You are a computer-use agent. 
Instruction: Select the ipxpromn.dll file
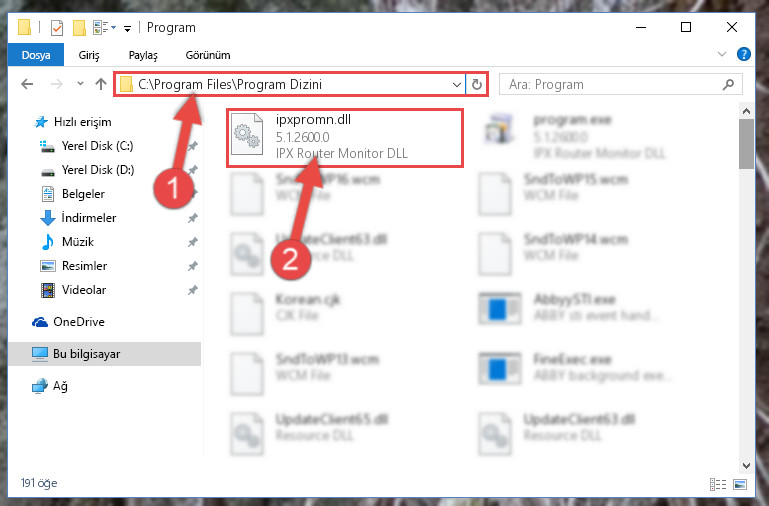pos(344,137)
